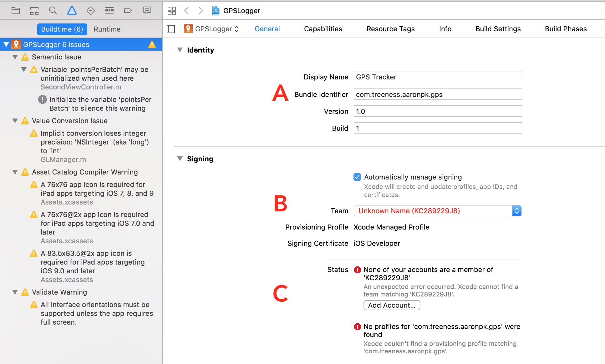Click the fix-it icon beside Initialize the variable

pos(43,99)
